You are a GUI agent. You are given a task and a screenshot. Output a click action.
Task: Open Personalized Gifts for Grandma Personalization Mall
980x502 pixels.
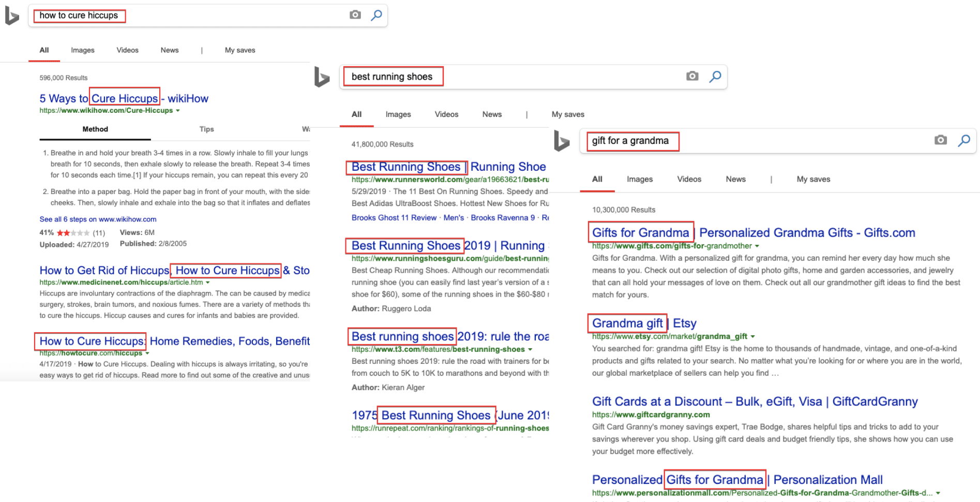[737, 480]
